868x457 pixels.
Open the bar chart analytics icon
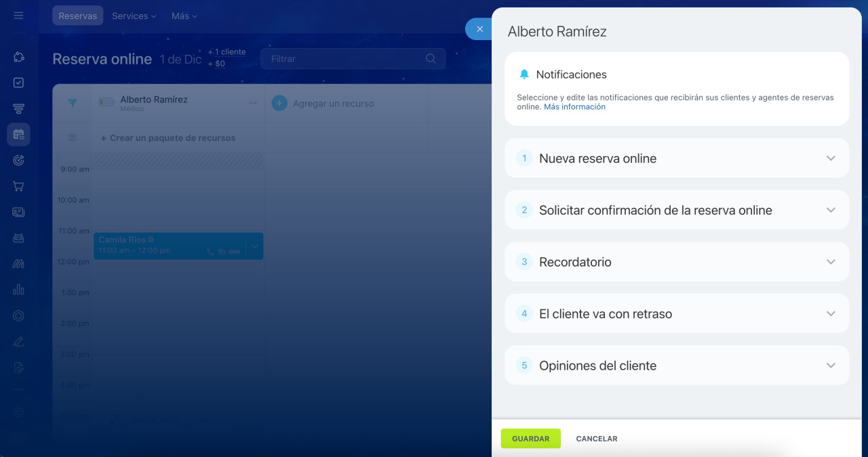tap(18, 290)
